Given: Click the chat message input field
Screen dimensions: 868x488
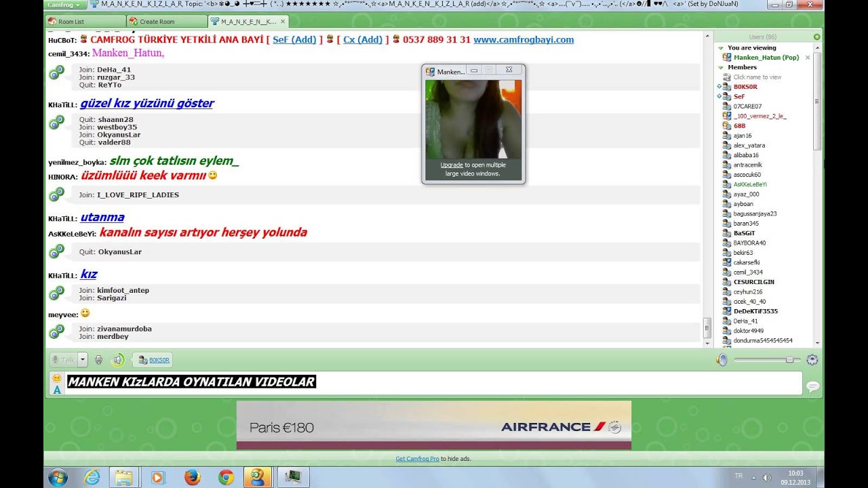Looking at the screenshot, I should tap(433, 383).
